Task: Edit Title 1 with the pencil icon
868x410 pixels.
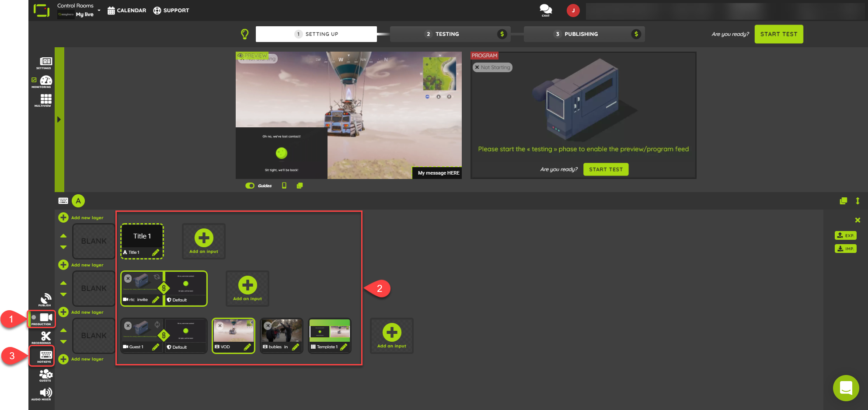Action: click(x=156, y=252)
